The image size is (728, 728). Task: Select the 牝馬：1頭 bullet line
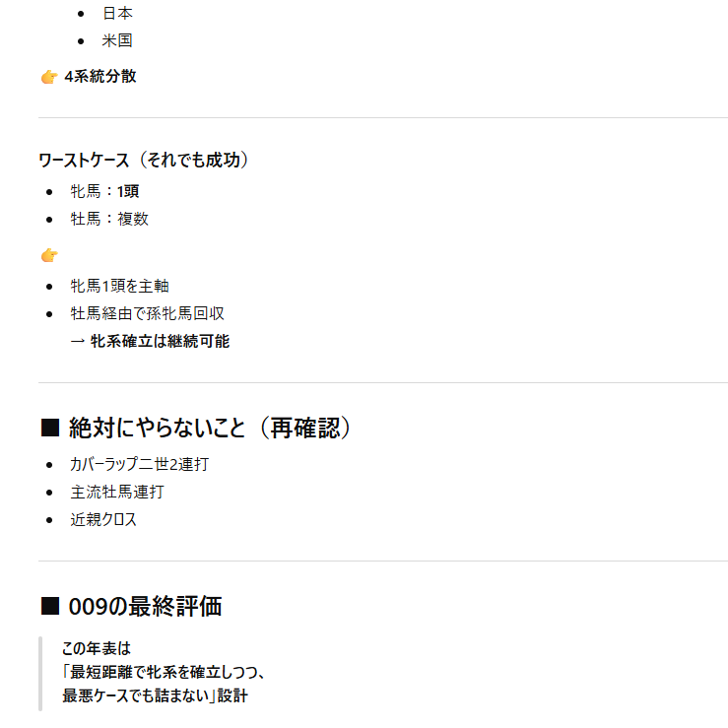tap(104, 191)
